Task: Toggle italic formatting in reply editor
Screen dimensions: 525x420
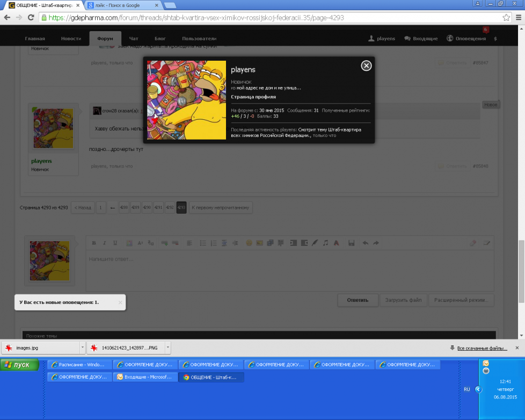Action: 104,243
